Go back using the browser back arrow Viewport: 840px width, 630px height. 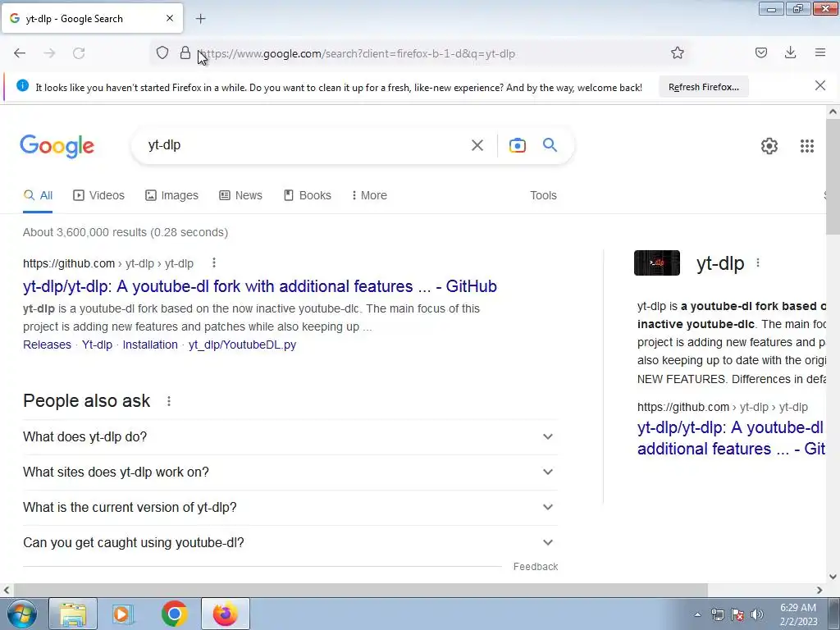[x=20, y=53]
